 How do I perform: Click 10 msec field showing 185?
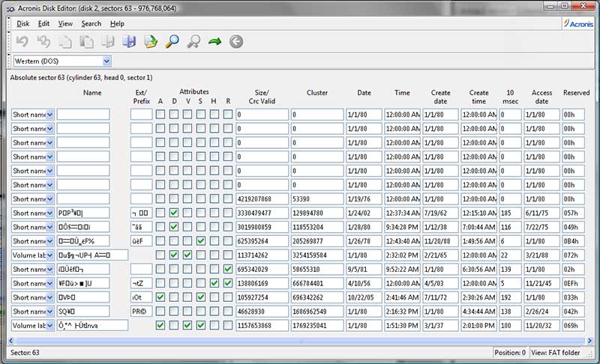pos(510,213)
